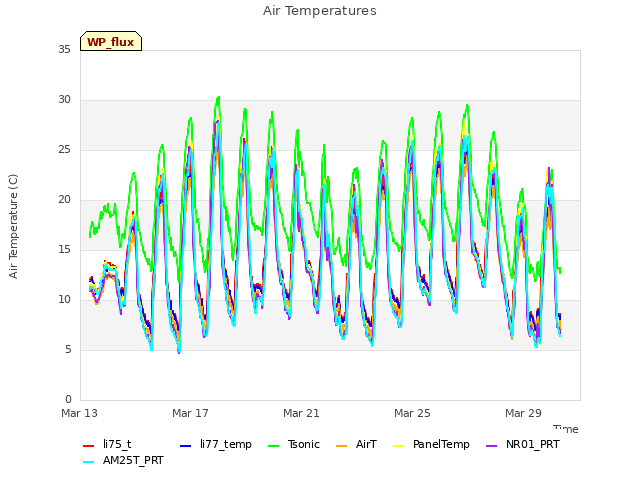Screen dimensions: 640x480
Task: Click the 20 y-axis tick label
Action: click(x=64, y=200)
